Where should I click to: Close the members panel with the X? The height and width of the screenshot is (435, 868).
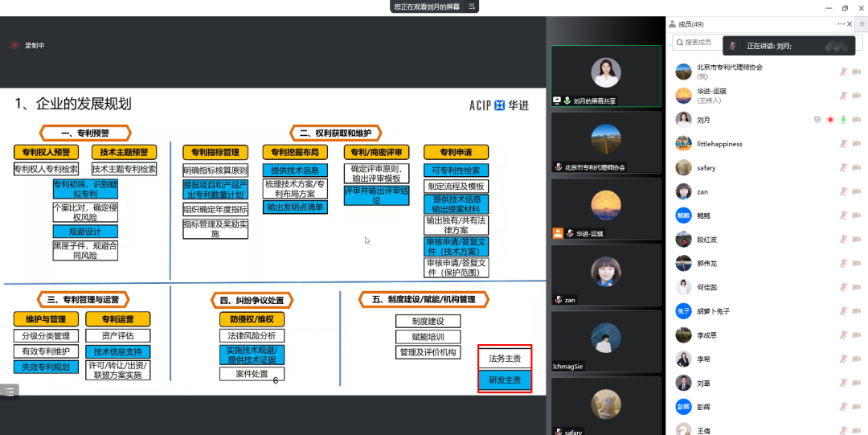(850, 24)
